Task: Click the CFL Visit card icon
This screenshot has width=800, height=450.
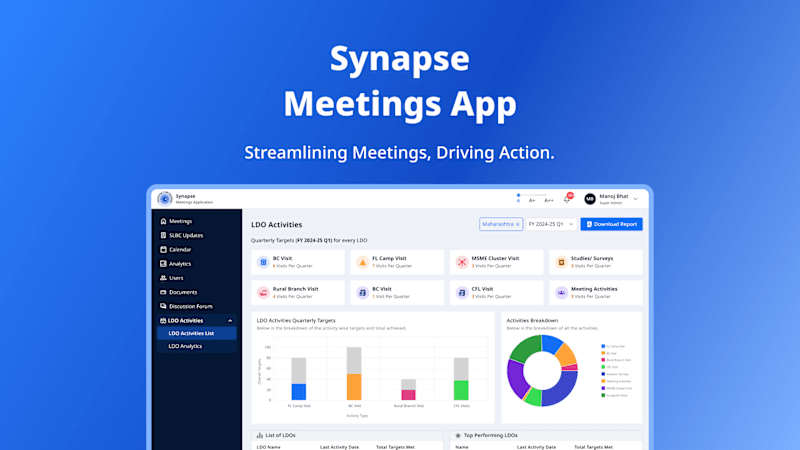Action: (462, 293)
